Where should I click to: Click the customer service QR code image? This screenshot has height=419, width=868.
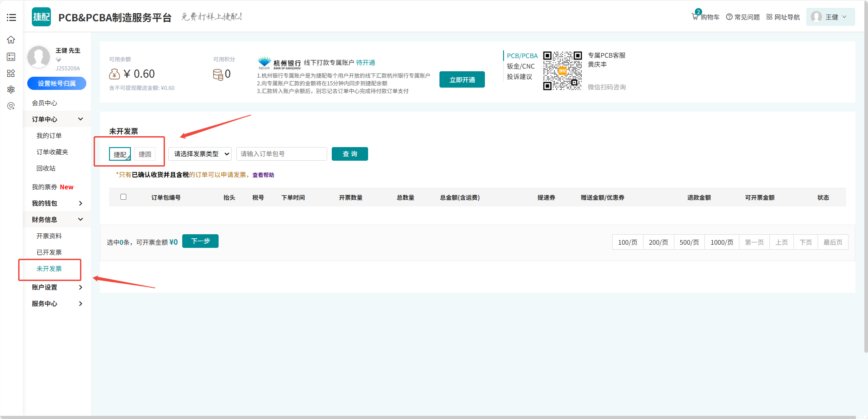(x=562, y=71)
